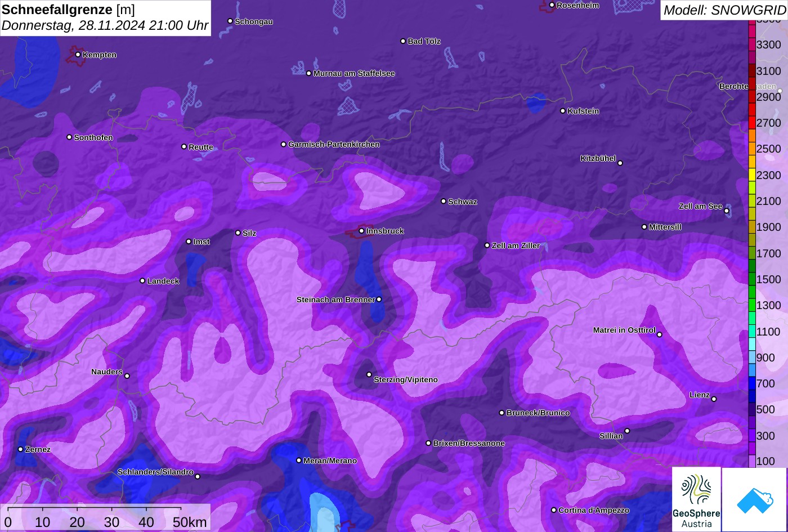
Task: Click the red legend swatch below 2900
Action: (751, 109)
